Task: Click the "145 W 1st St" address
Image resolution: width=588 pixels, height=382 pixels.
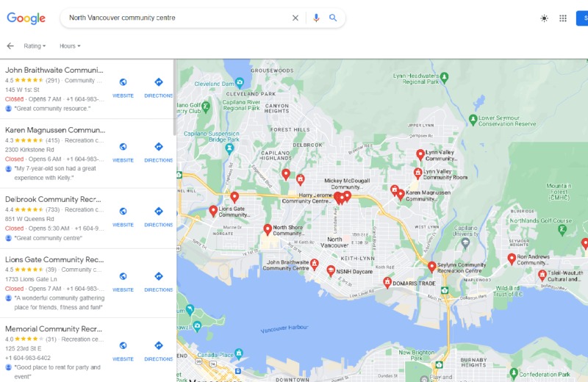Action: point(22,90)
